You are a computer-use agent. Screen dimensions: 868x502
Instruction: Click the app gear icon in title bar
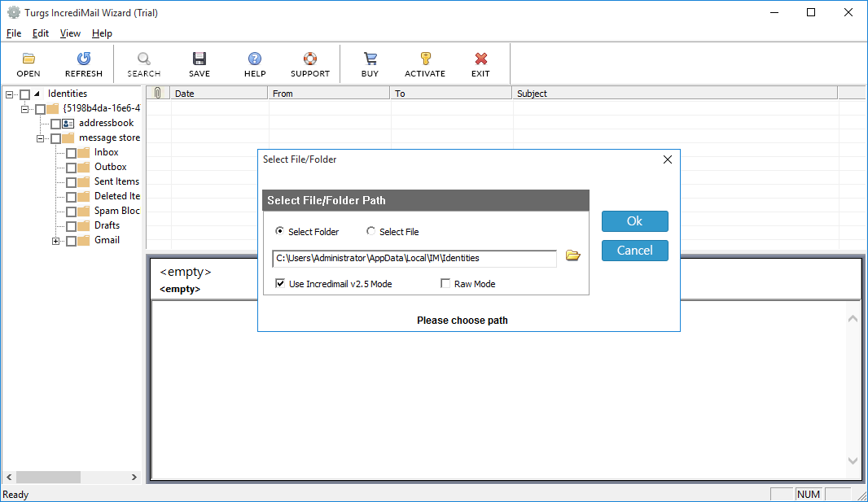[13, 12]
